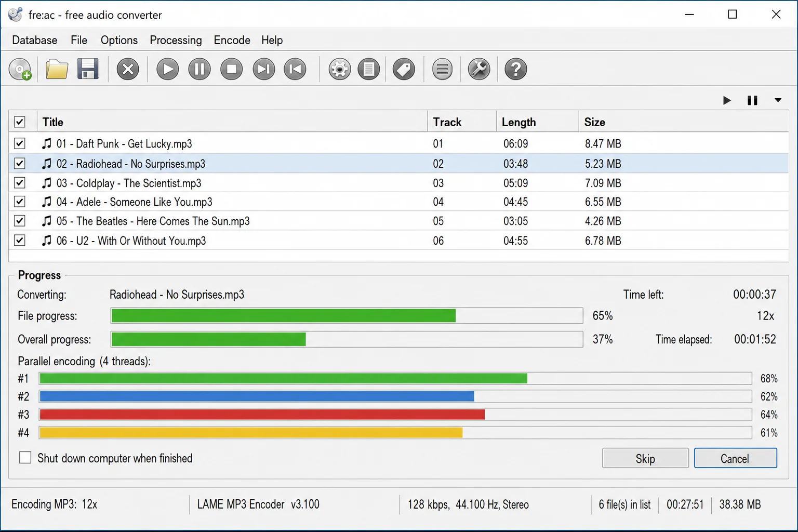
Task: Uncheck the Radiohead - No Surprises track
Action: tap(20, 164)
